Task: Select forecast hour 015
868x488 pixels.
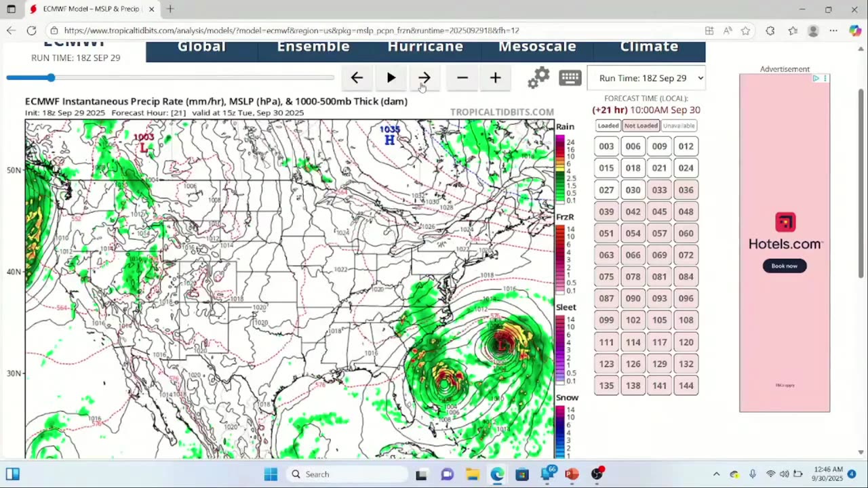Action: tap(606, 168)
